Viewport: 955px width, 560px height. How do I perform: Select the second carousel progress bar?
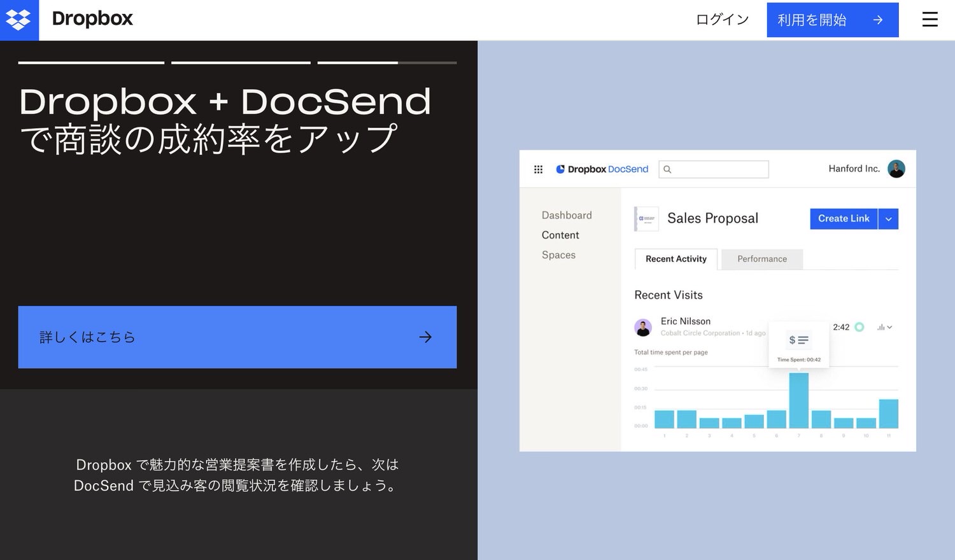(241, 62)
